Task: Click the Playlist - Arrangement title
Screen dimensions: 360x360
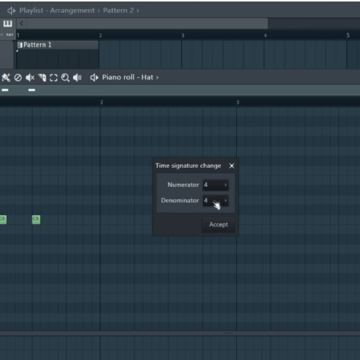Action: click(x=57, y=11)
